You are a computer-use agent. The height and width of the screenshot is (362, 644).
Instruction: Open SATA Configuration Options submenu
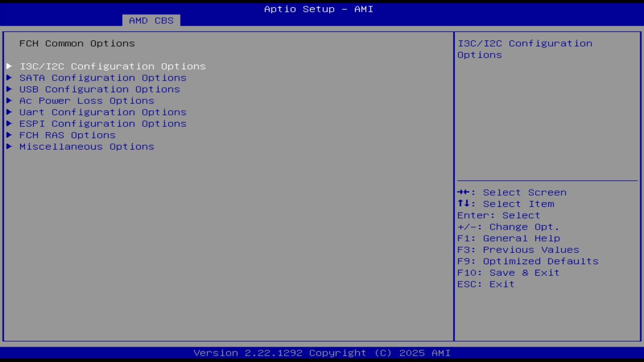103,78
